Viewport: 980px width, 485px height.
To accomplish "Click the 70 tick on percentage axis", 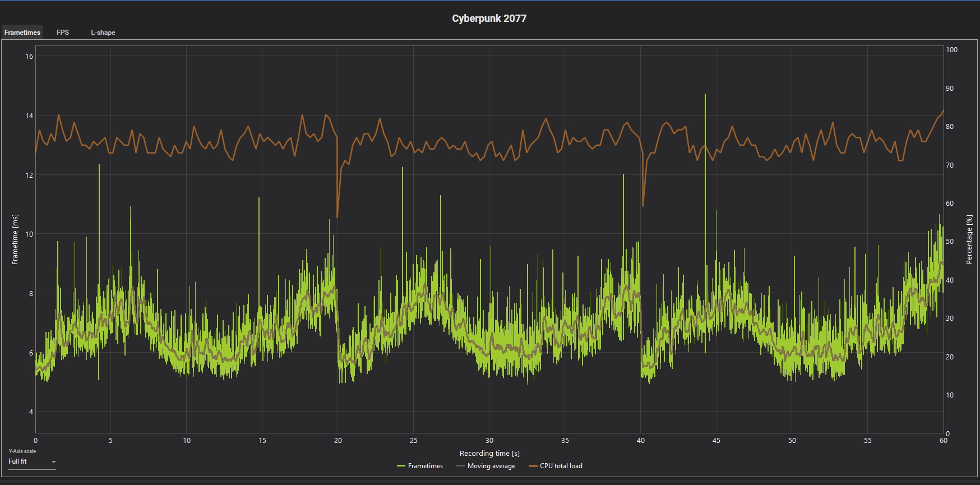I will tap(950, 165).
